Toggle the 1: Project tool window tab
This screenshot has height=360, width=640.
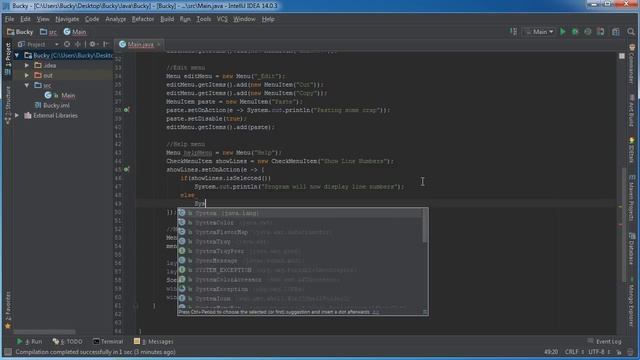pos(8,58)
